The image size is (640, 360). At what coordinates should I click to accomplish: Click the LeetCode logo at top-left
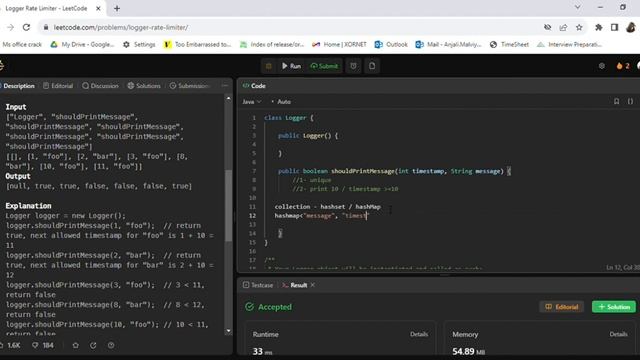pos(1,66)
